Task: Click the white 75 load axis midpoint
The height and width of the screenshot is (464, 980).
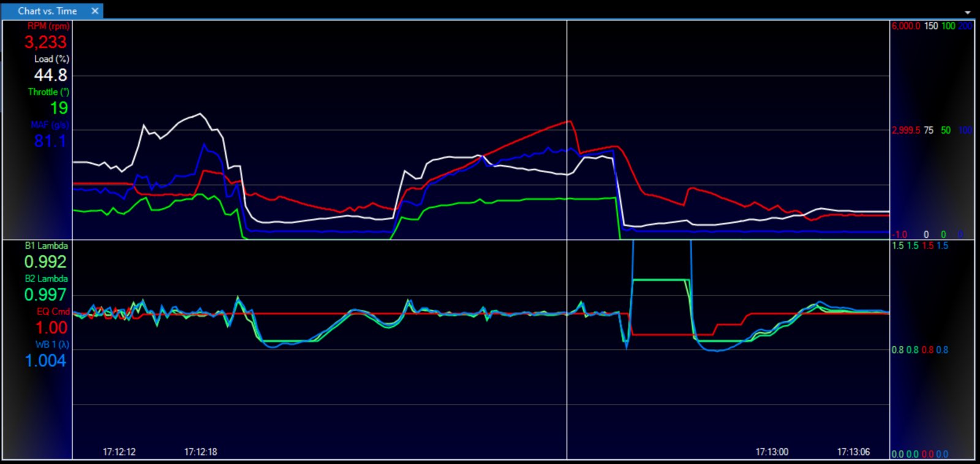Action: point(929,131)
